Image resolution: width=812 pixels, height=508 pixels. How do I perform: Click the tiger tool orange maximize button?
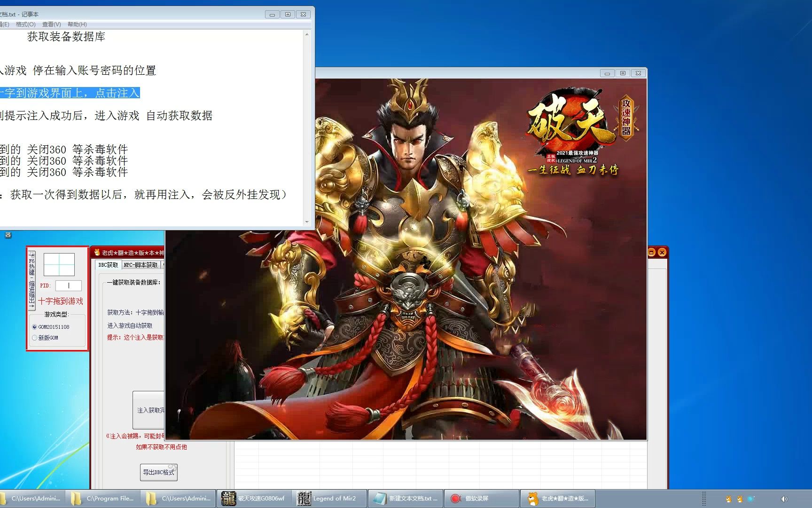pos(651,253)
